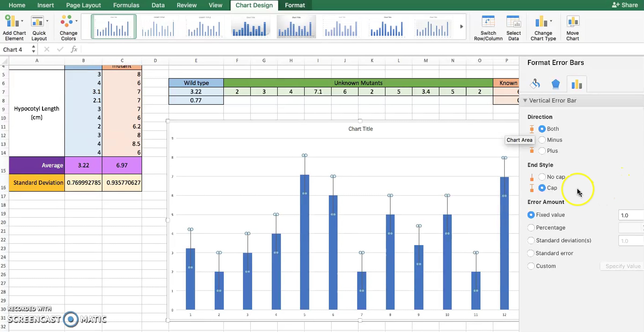644x332 pixels.
Task: Open the Fill & Line paint bucket tab
Action: [535, 84]
